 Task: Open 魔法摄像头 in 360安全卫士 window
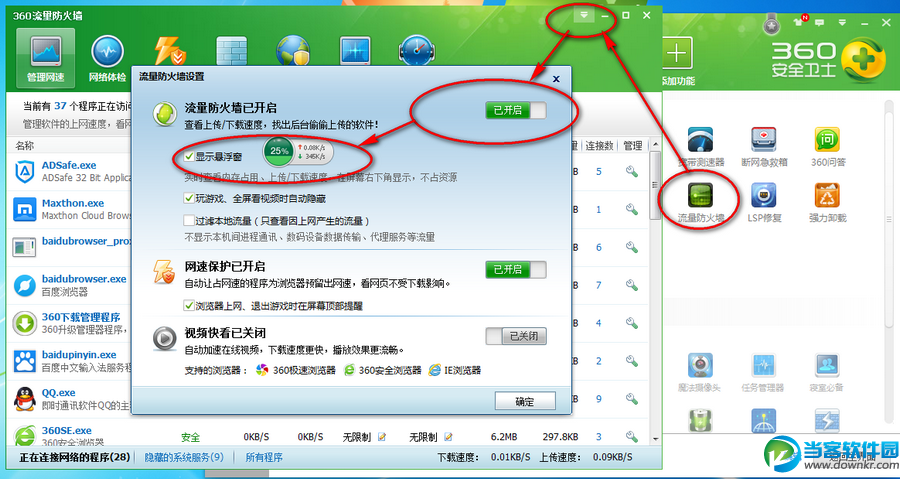pyautogui.click(x=700, y=372)
